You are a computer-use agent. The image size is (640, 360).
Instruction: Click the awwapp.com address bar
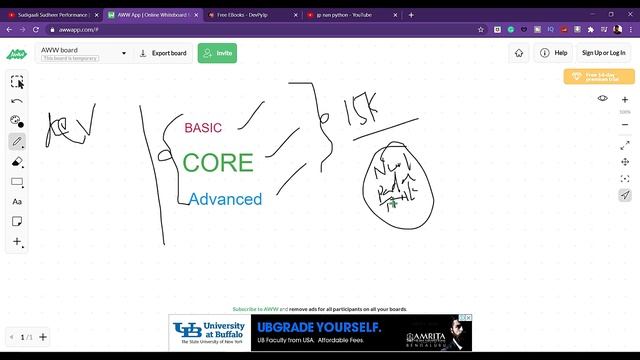(261, 29)
